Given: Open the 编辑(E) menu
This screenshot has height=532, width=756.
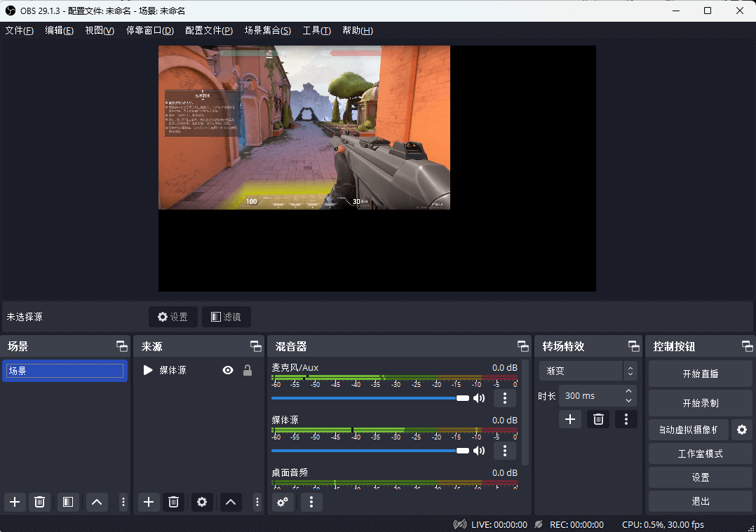Looking at the screenshot, I should coord(60,30).
